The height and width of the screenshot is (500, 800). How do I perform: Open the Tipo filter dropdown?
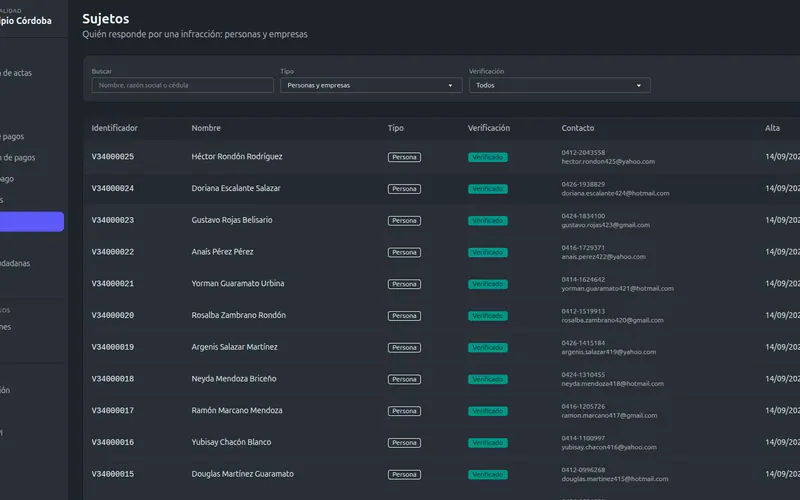tap(371, 85)
